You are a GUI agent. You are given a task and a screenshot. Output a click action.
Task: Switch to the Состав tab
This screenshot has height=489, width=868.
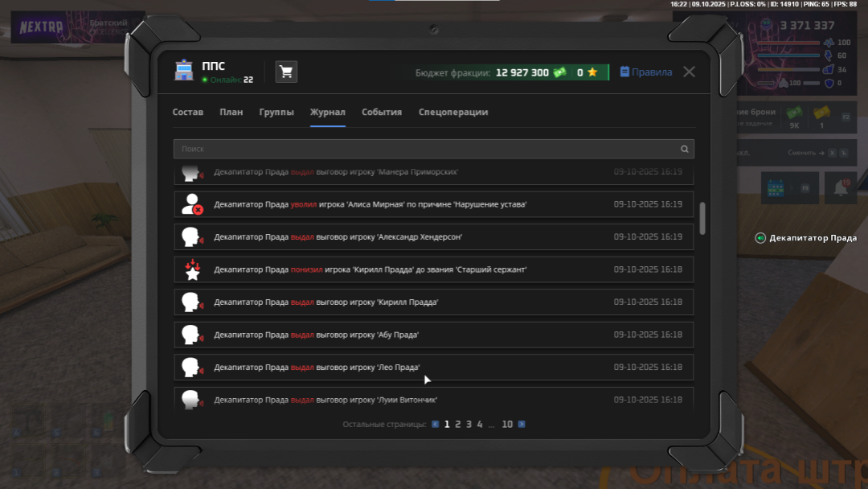tap(188, 113)
